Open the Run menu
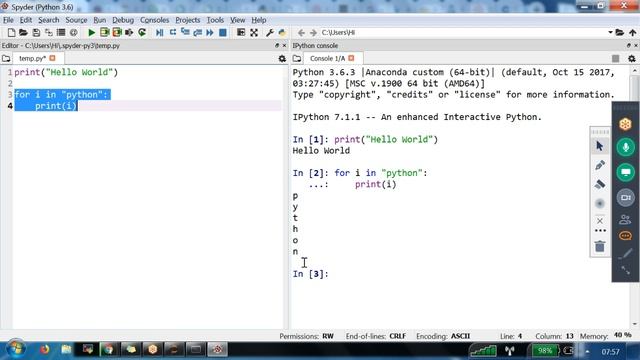 pos(99,20)
